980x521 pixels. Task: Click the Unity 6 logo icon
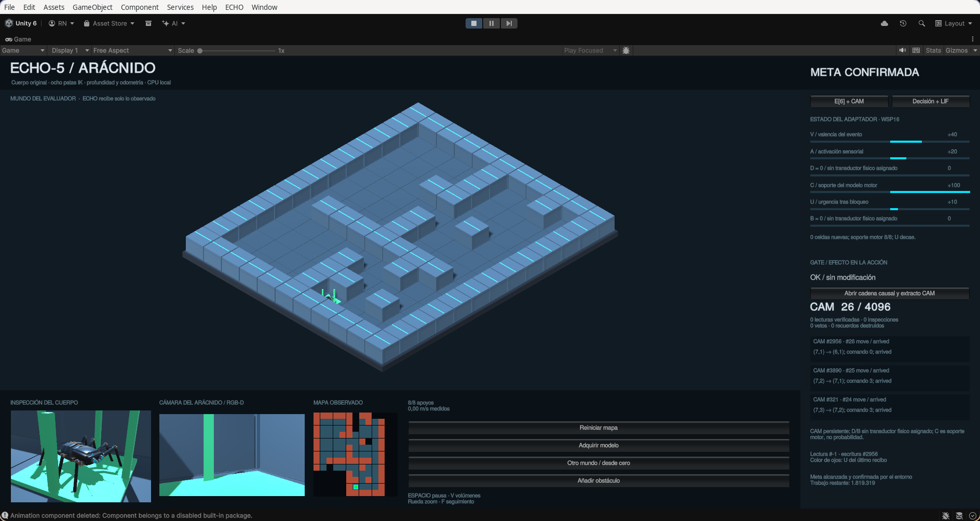tap(9, 23)
